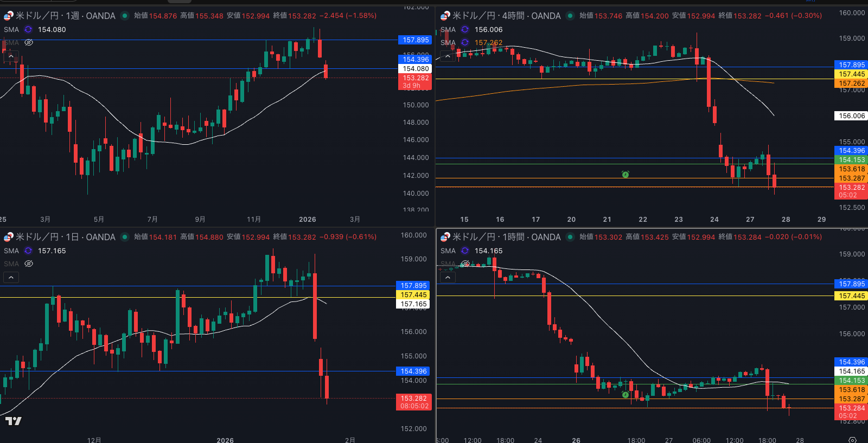Click the 米ドル/円 1週 symbol title

(x=65, y=16)
